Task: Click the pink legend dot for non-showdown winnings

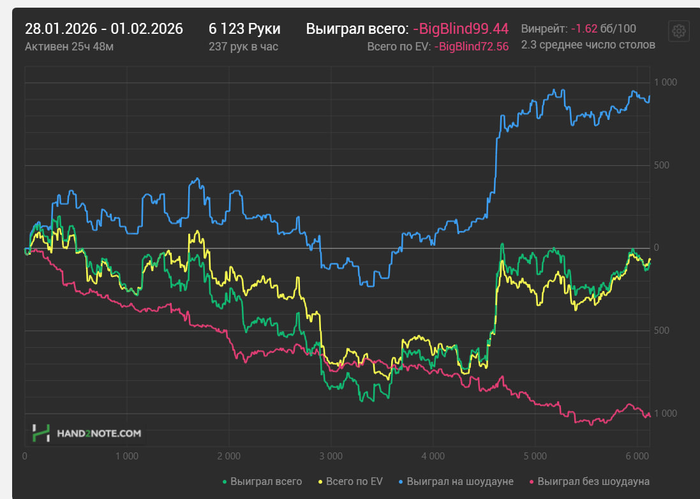Action: tap(531, 482)
